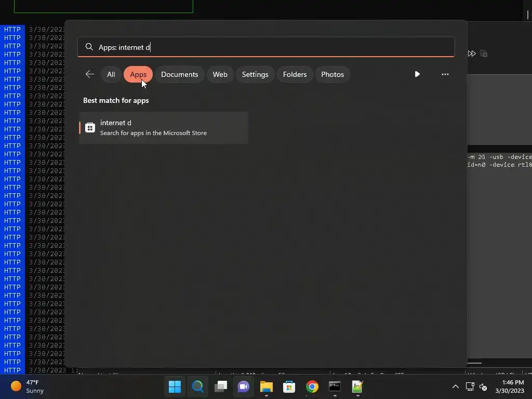Show more filters with the play arrow
532x399 pixels.
point(417,74)
